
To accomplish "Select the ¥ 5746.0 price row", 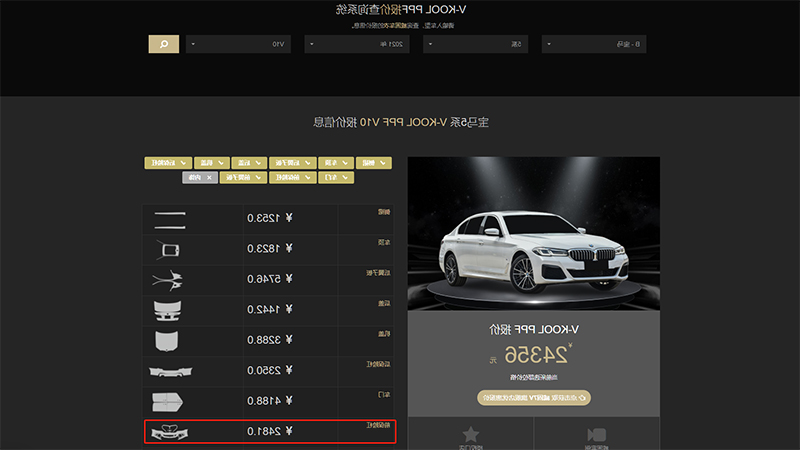I will pyautogui.click(x=268, y=280).
